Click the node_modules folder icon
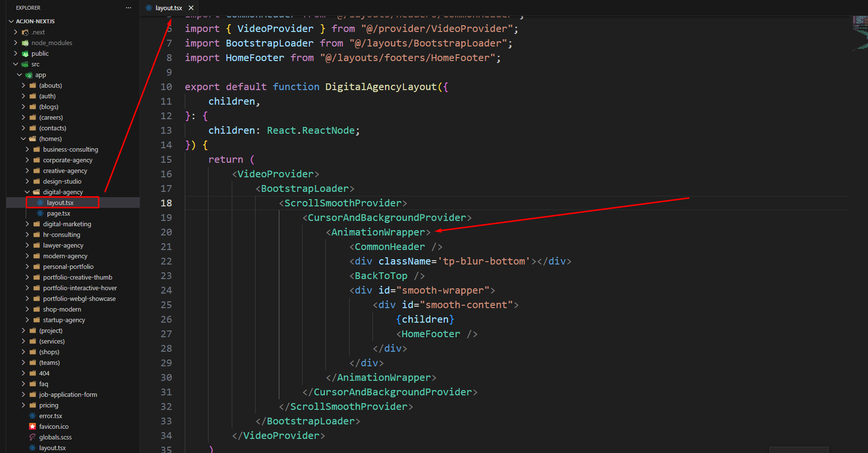 coord(25,43)
